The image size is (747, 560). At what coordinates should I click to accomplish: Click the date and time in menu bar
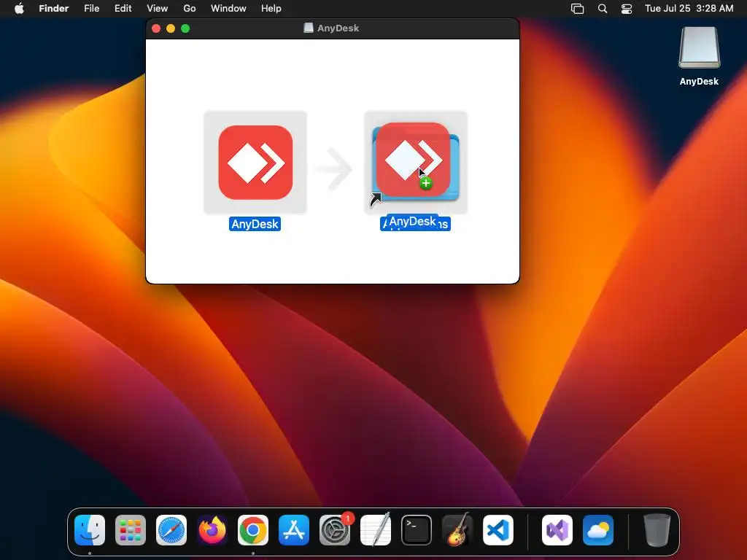(x=689, y=9)
